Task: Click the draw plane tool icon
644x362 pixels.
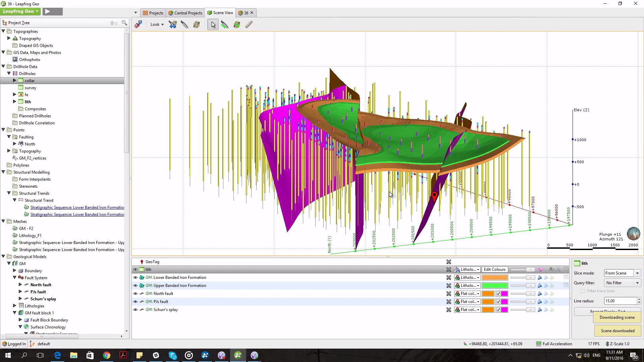Action: click(x=237, y=24)
